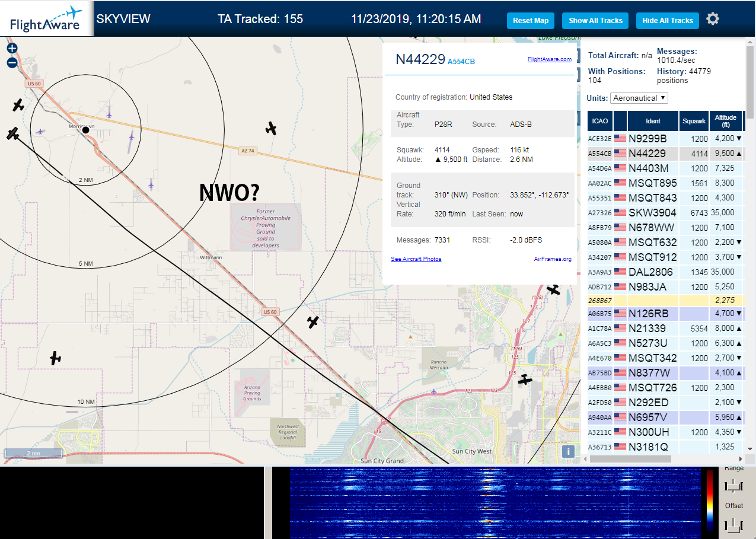Screen dimensions: 756x539
Task: Click down arrow of table vertical scrollbar
Action: [750, 449]
